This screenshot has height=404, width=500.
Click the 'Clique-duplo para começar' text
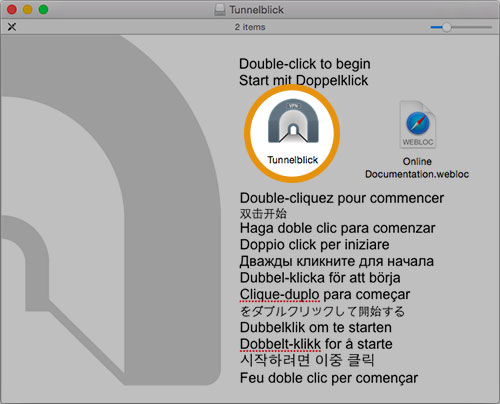[325, 294]
